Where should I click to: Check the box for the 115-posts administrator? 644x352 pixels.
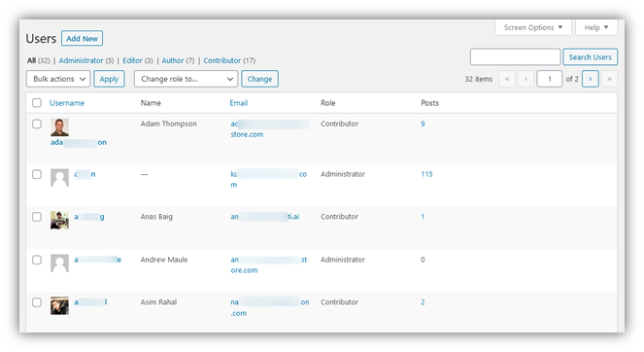pyautogui.click(x=37, y=174)
